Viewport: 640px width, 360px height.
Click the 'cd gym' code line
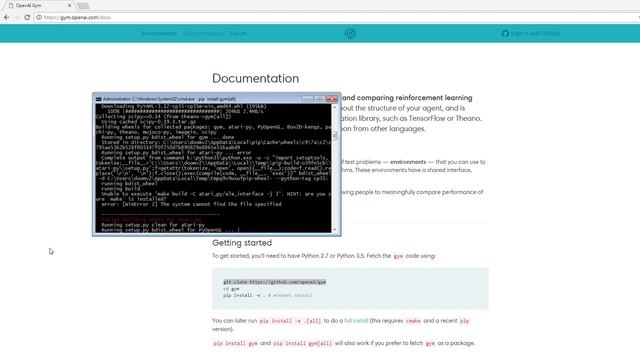click(x=231, y=289)
